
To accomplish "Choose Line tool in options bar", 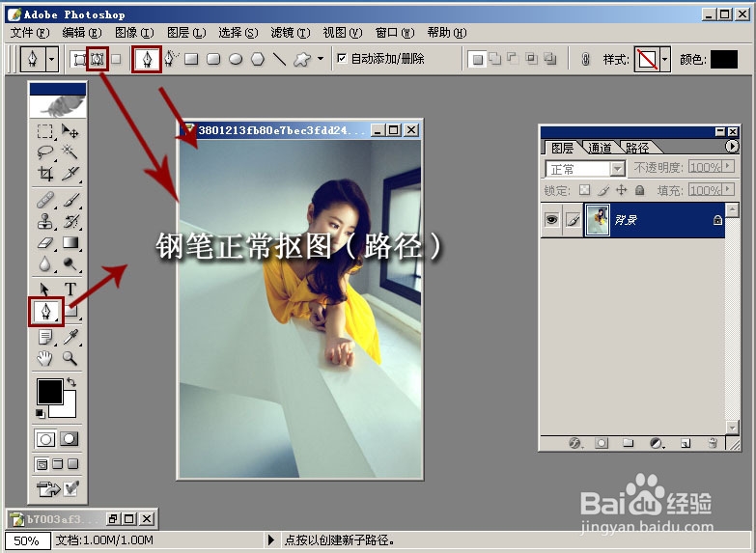I will [280, 59].
